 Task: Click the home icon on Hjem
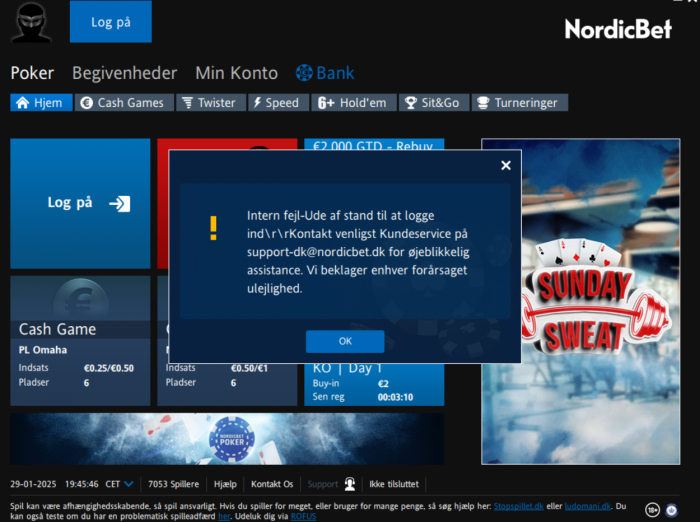pyautogui.click(x=22, y=103)
